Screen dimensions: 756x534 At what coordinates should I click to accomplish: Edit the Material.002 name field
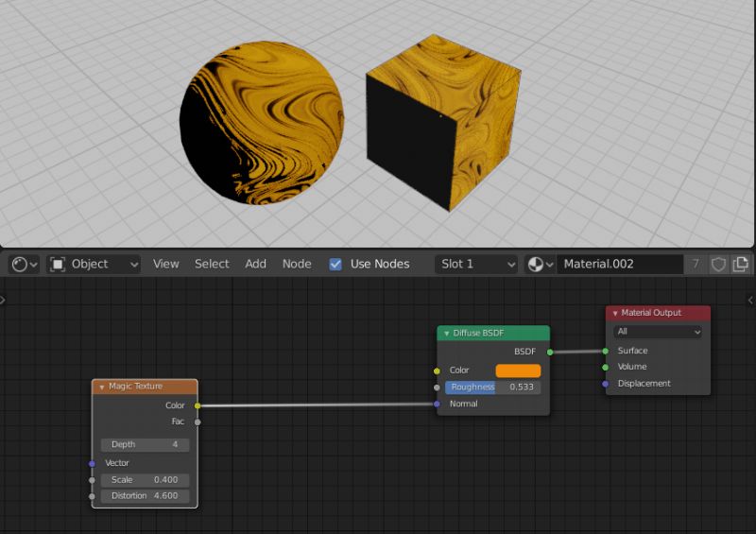click(620, 265)
